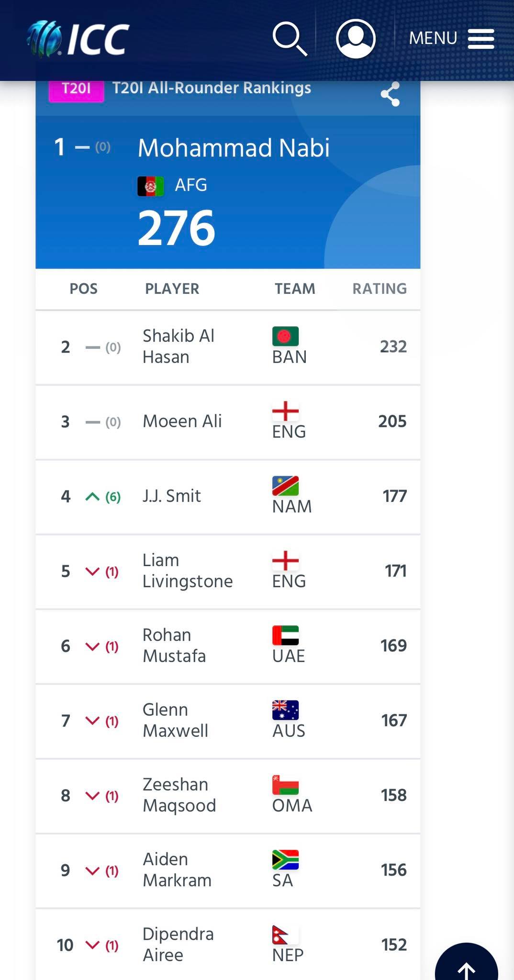Image resolution: width=514 pixels, height=980 pixels.
Task: Select the pink T20I format tab
Action: tap(77, 89)
